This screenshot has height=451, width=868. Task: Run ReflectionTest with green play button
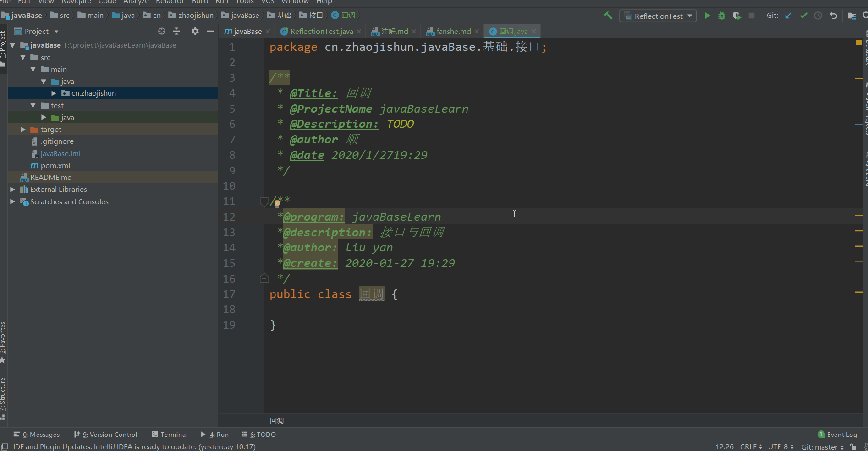707,16
